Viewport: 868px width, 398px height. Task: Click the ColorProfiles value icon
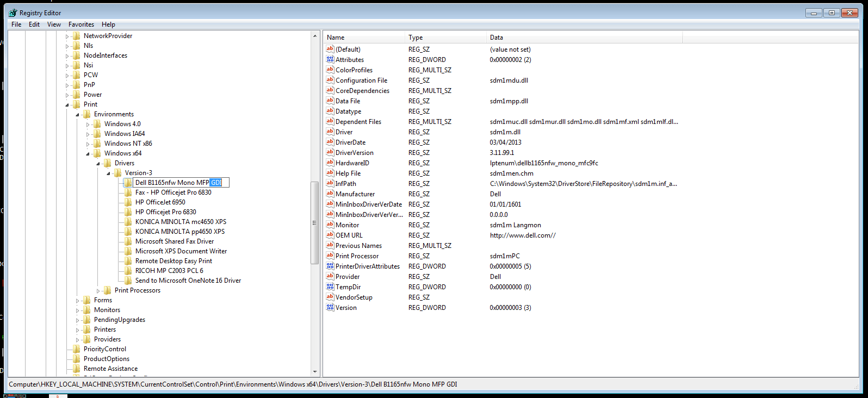[x=330, y=70]
